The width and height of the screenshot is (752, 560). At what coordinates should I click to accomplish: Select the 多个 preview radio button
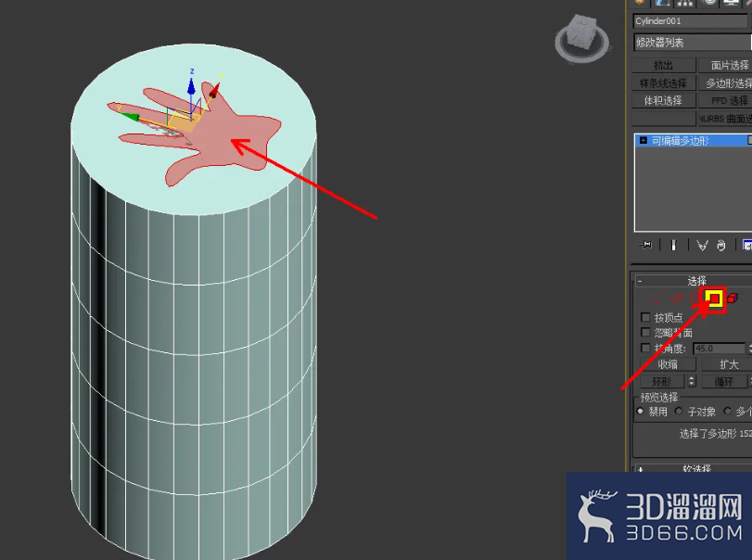[x=728, y=412]
